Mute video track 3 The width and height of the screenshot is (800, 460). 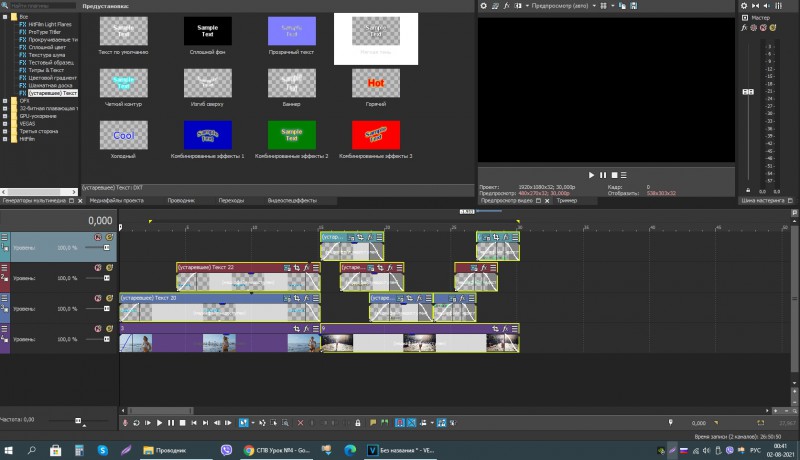click(x=98, y=298)
